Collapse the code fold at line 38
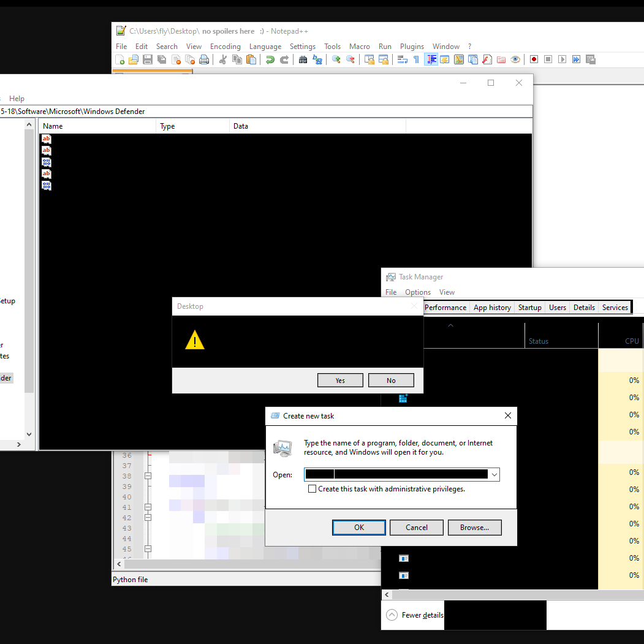644x644 pixels. pyautogui.click(x=148, y=476)
